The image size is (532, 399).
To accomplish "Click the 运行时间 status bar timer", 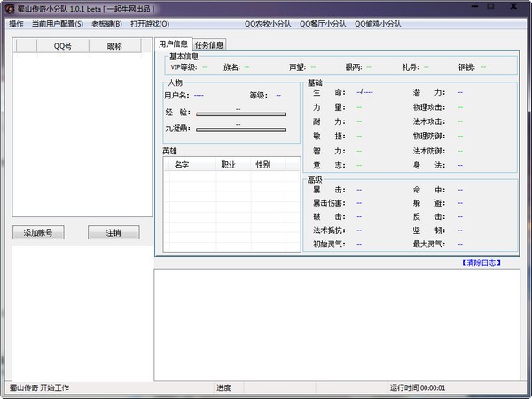I will coord(418,387).
